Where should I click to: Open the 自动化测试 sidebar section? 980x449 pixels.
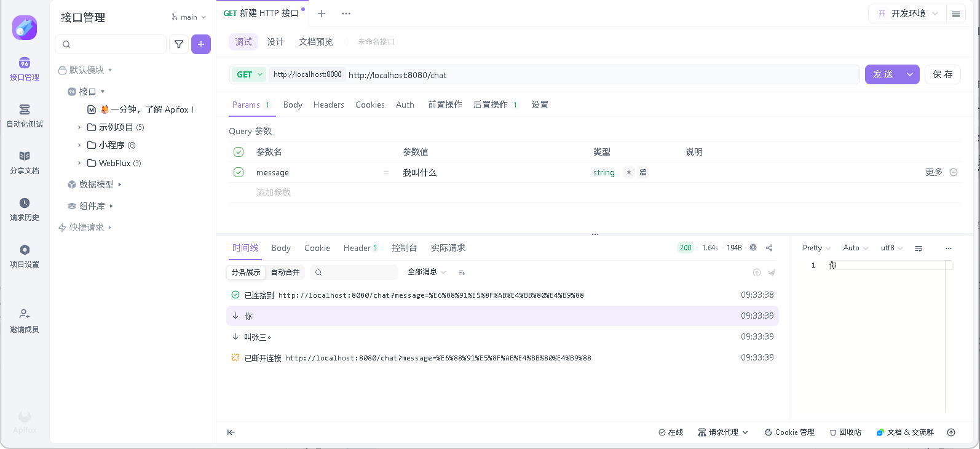[x=25, y=116]
